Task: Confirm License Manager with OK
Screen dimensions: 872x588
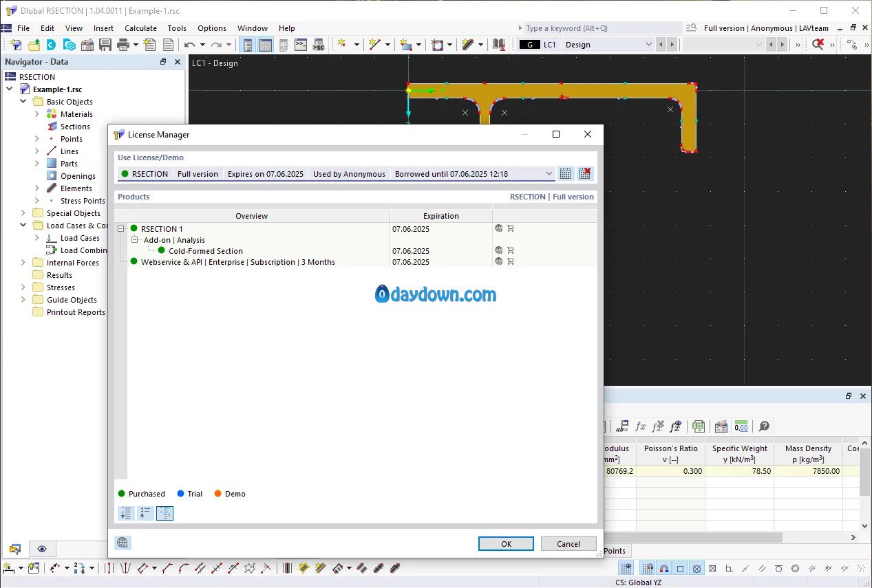Action: 506,543
